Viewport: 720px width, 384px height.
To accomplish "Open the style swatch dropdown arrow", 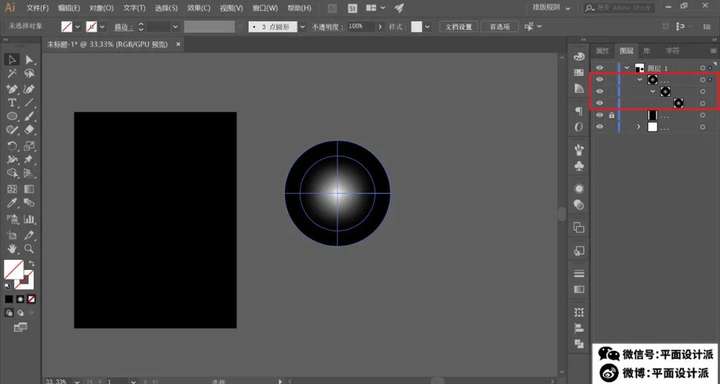I will 428,27.
